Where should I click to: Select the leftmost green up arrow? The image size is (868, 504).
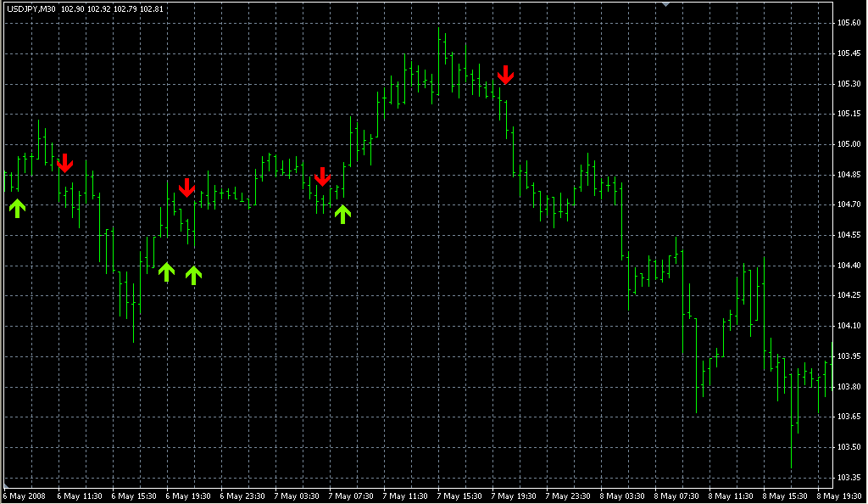click(x=17, y=207)
